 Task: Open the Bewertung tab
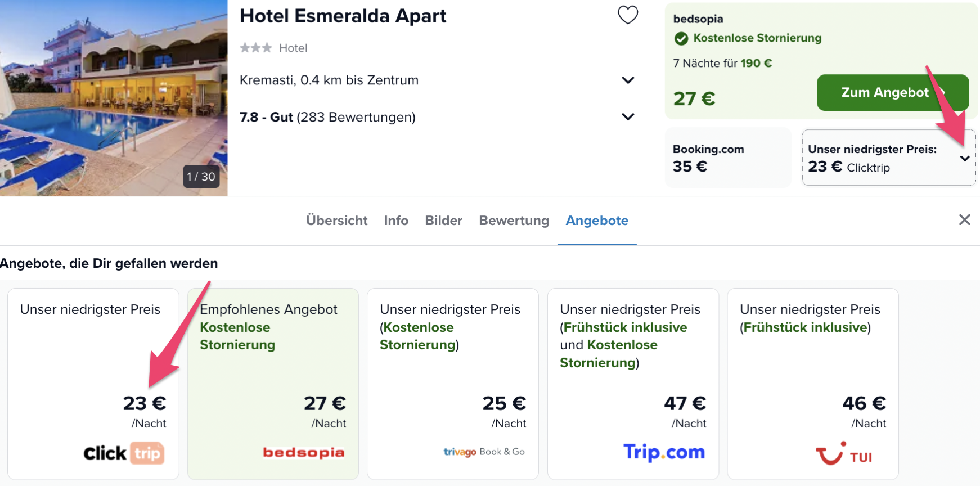click(514, 220)
